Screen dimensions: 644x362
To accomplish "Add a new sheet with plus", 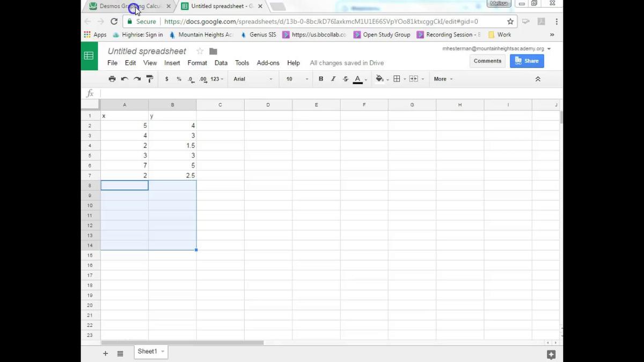I will (x=105, y=353).
